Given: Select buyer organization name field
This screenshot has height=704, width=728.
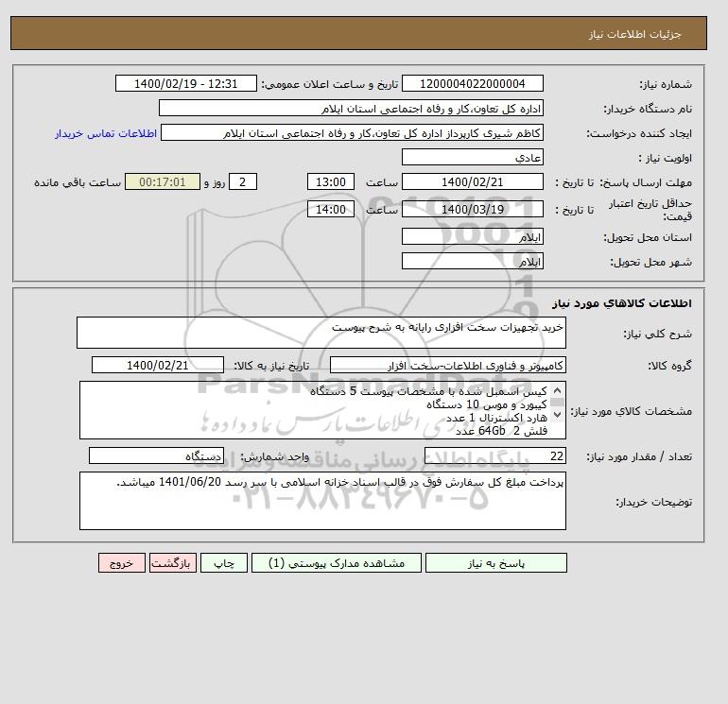Looking at the screenshot, I should click(x=351, y=108).
